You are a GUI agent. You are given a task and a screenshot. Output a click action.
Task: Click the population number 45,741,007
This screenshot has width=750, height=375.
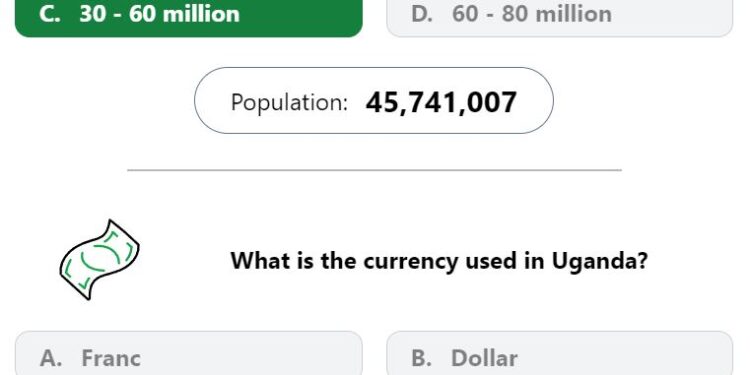pos(441,102)
